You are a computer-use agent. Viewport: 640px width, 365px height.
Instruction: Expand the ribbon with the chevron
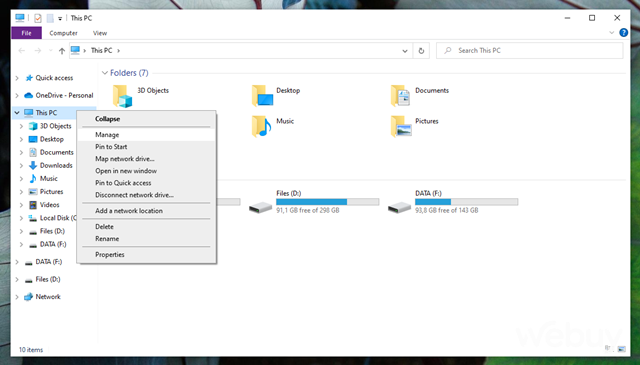click(611, 33)
